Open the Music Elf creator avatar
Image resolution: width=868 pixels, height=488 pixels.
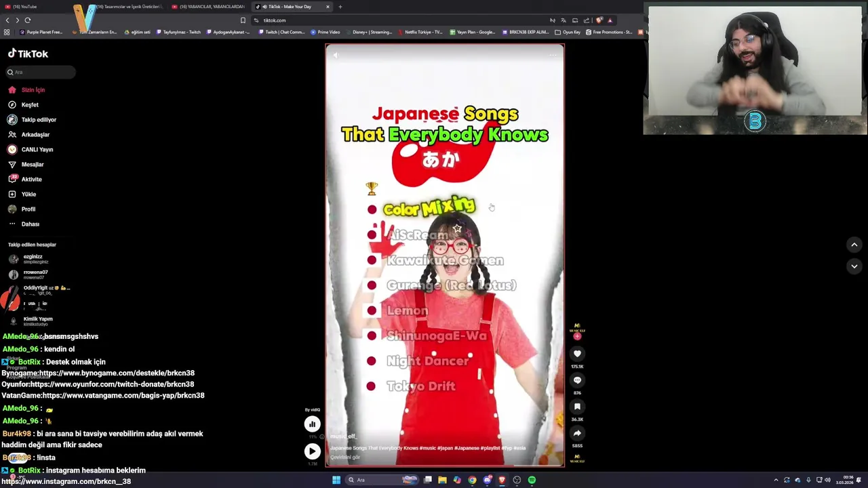tap(577, 328)
